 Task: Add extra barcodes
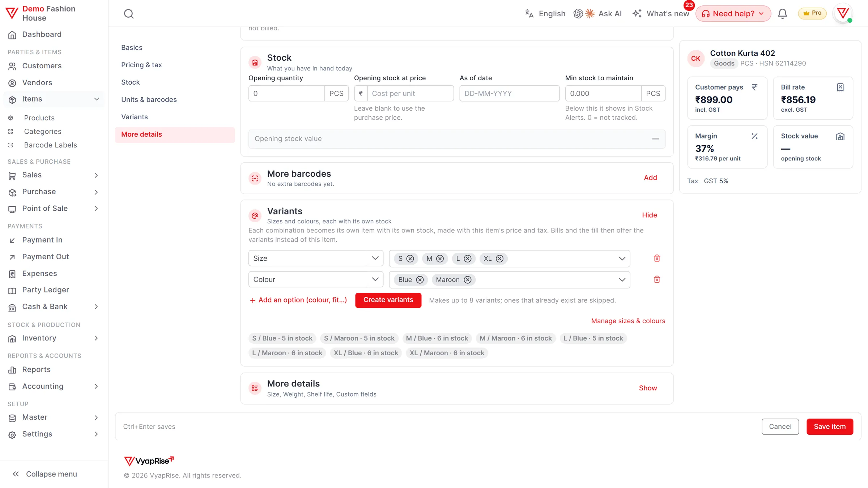pyautogui.click(x=650, y=177)
